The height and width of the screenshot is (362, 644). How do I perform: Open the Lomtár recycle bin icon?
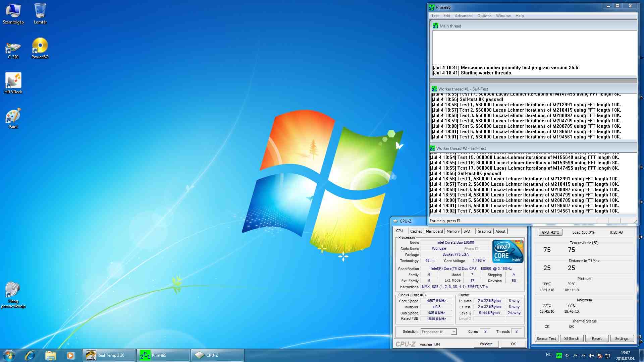40,13
